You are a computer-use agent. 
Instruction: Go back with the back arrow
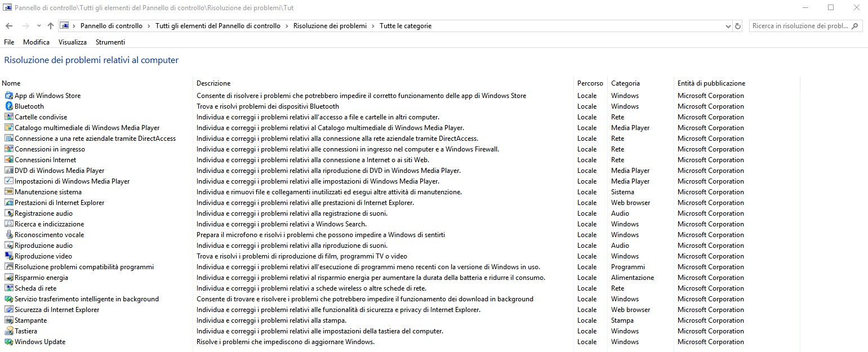[9, 26]
